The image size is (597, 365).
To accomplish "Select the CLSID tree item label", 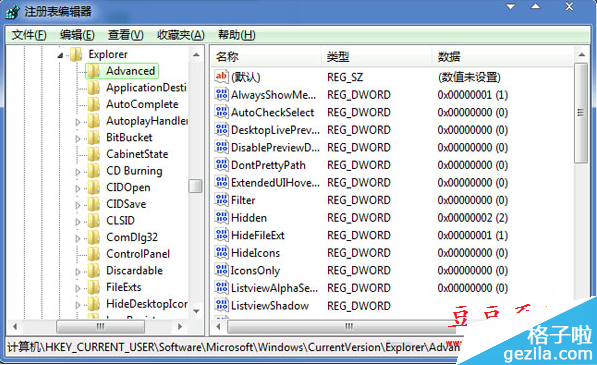I will pyautogui.click(x=120, y=220).
